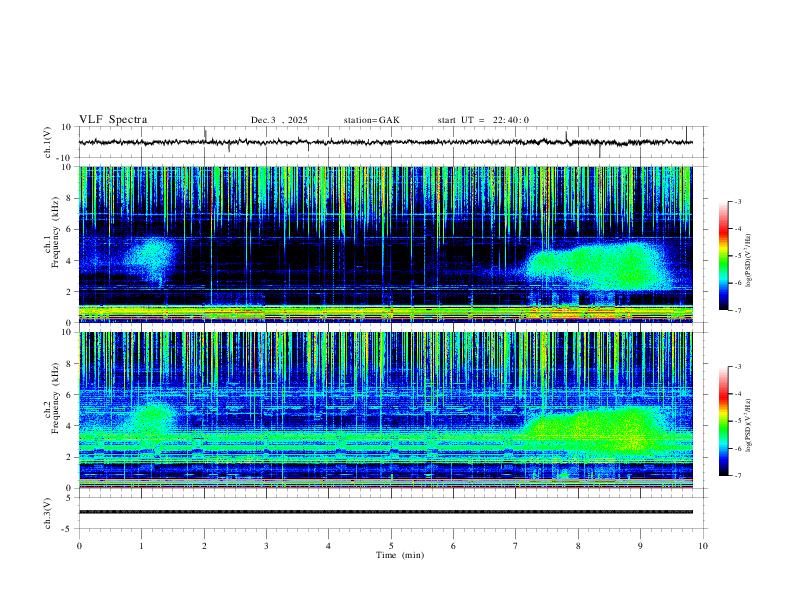Click the 'VLF Spectra' title text

pos(113,120)
